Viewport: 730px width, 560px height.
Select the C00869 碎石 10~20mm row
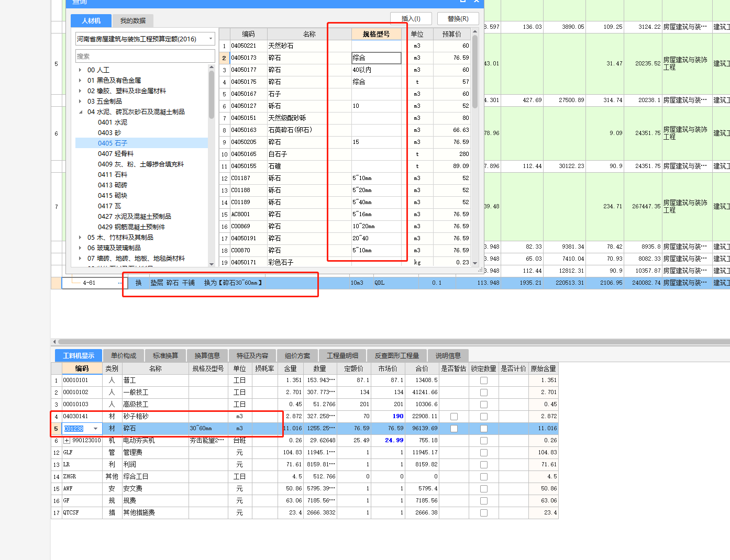(x=345, y=227)
